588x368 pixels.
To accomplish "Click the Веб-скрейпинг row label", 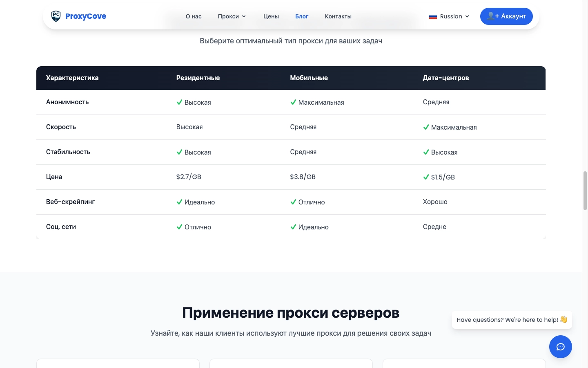I will (71, 202).
